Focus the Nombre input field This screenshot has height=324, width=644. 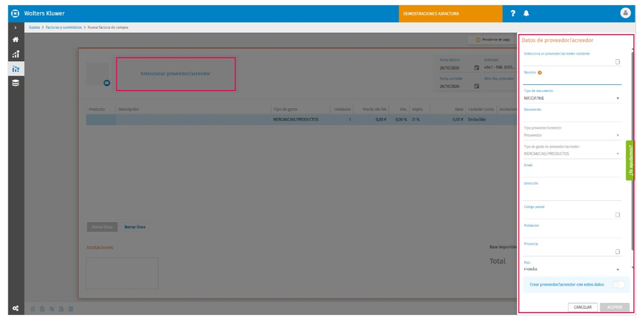[572, 80]
